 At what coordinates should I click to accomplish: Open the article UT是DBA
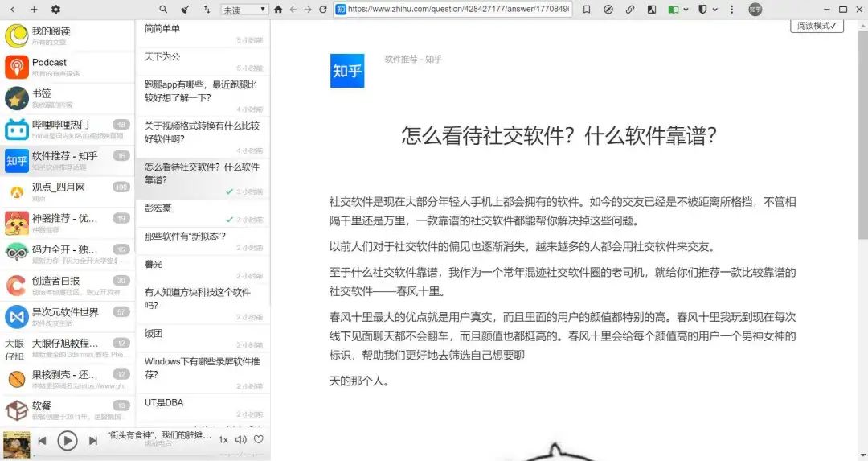coord(203,407)
